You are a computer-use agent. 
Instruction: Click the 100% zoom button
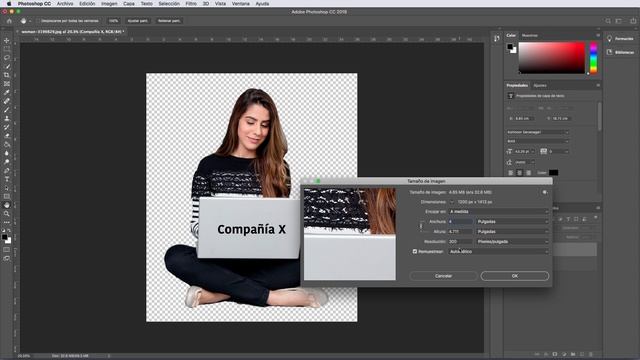113,21
